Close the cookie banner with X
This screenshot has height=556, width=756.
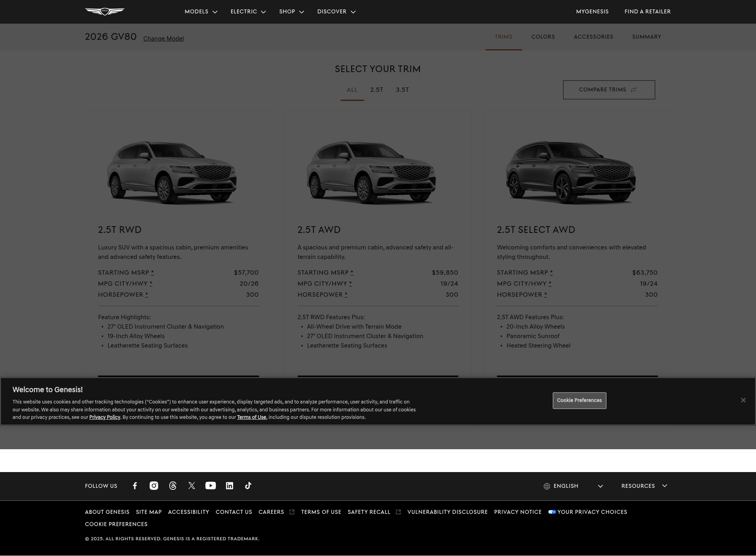743,400
